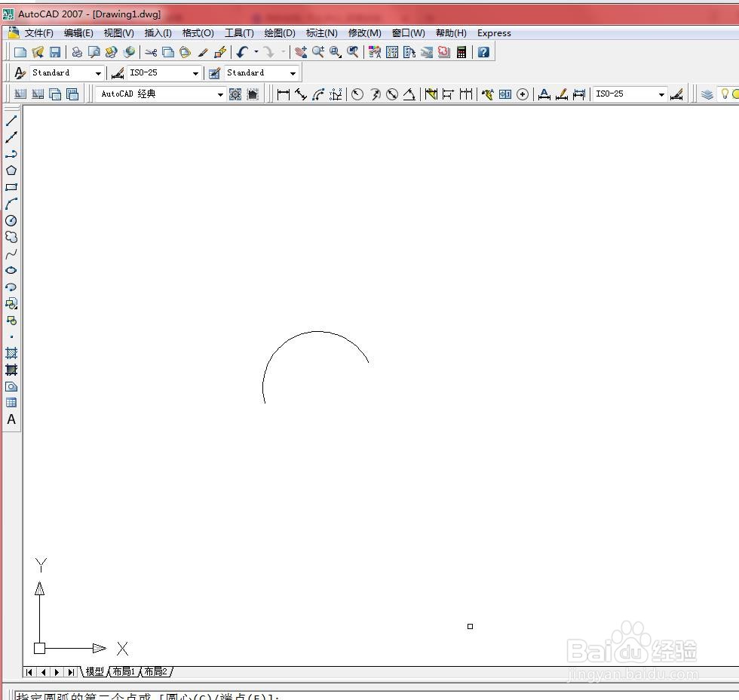Open the 文件(F) menu
The width and height of the screenshot is (739, 700).
(x=38, y=33)
